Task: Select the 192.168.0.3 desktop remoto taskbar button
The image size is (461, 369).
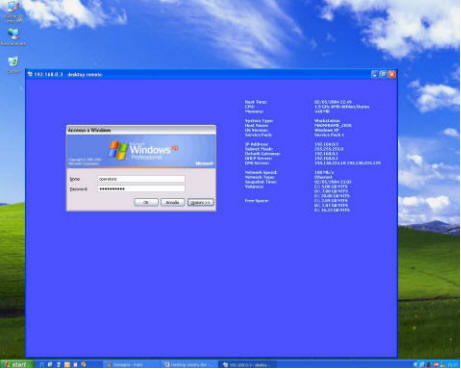Action: (x=247, y=365)
